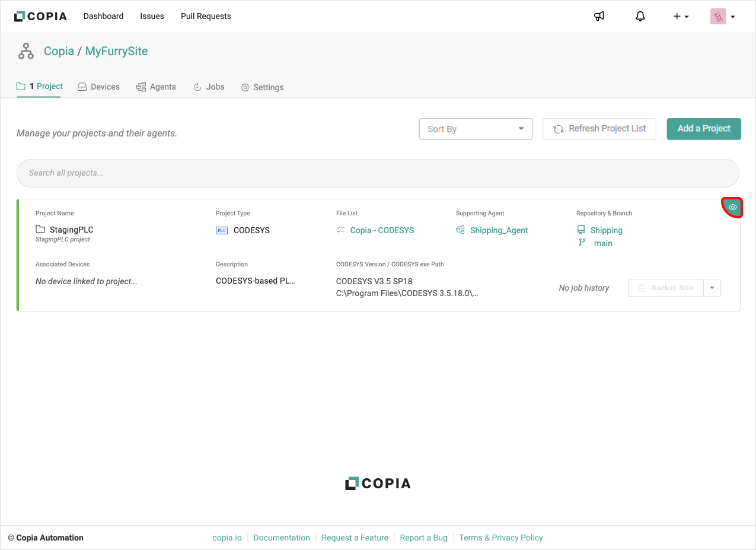Click the organization hierarchy icon
Image resolution: width=756 pixels, height=550 pixels.
pos(26,52)
